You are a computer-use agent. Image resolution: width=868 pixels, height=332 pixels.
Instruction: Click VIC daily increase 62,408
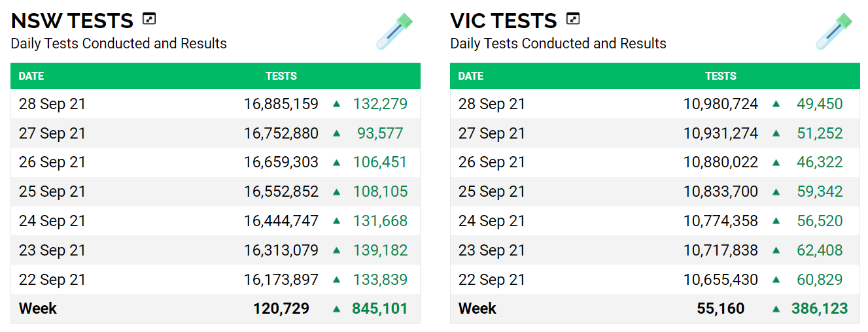[x=820, y=250]
